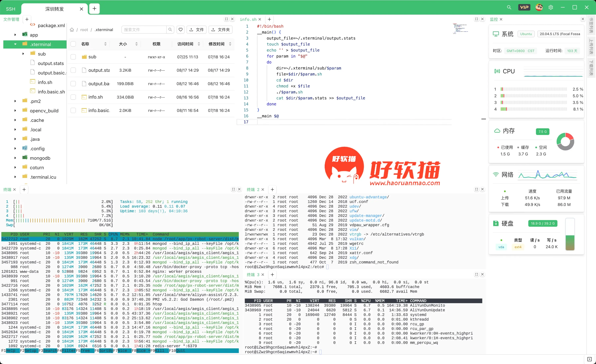Expand the coturn folder in tree
596x364 pixels.
pos(15,167)
